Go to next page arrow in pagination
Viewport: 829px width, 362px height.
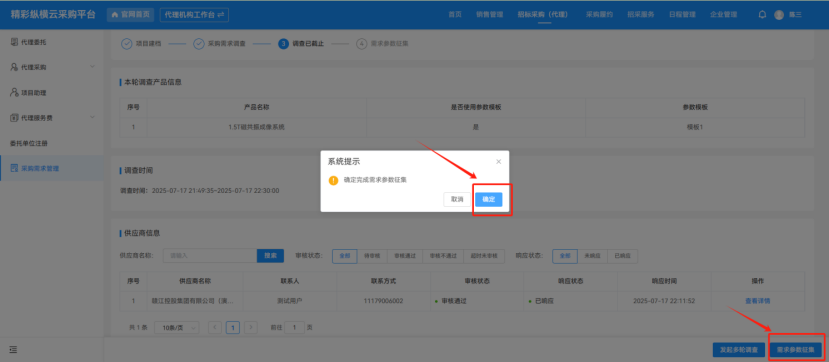point(251,327)
